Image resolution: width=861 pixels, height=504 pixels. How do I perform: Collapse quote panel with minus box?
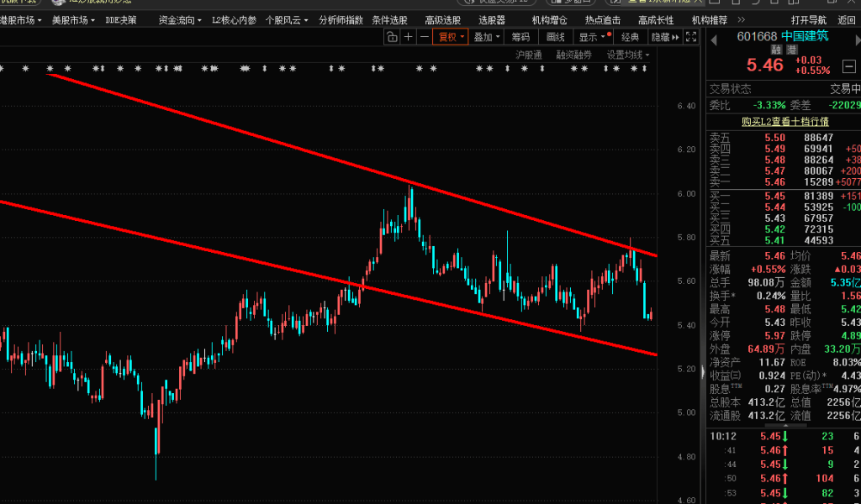point(849,66)
